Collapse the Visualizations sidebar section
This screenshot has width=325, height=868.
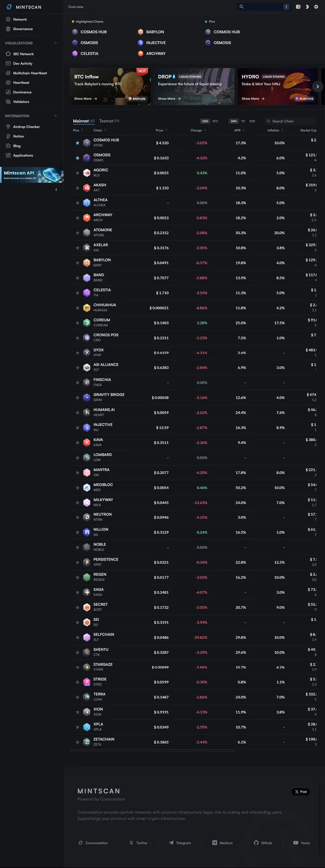tap(56, 43)
